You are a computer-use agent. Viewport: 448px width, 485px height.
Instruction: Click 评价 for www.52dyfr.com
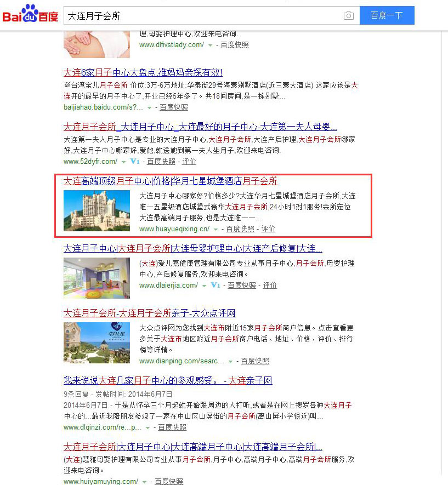coord(189,162)
